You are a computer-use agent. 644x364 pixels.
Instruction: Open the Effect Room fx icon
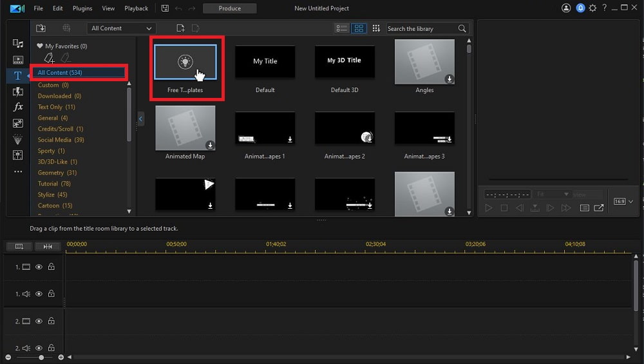pos(18,107)
